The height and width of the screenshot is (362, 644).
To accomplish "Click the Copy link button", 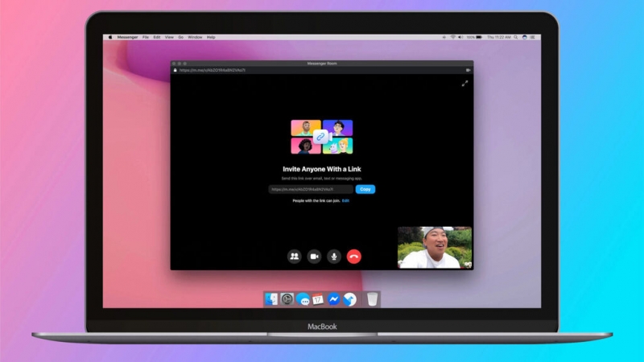I will [x=365, y=189].
